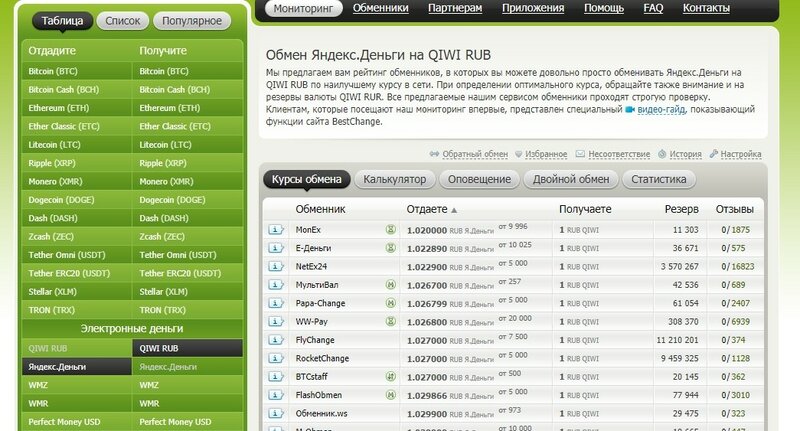Sort table by Отдаете column

click(x=426, y=209)
